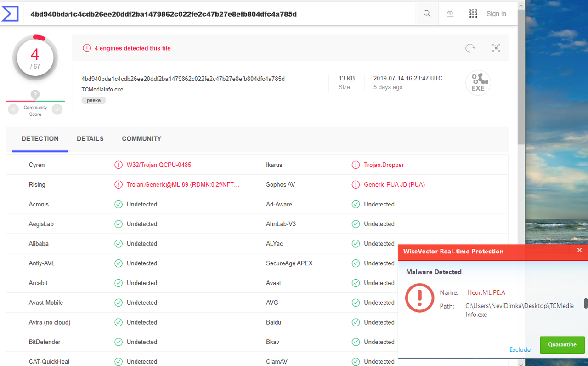
Task: Vote positive with community check icon
Action: point(57,109)
